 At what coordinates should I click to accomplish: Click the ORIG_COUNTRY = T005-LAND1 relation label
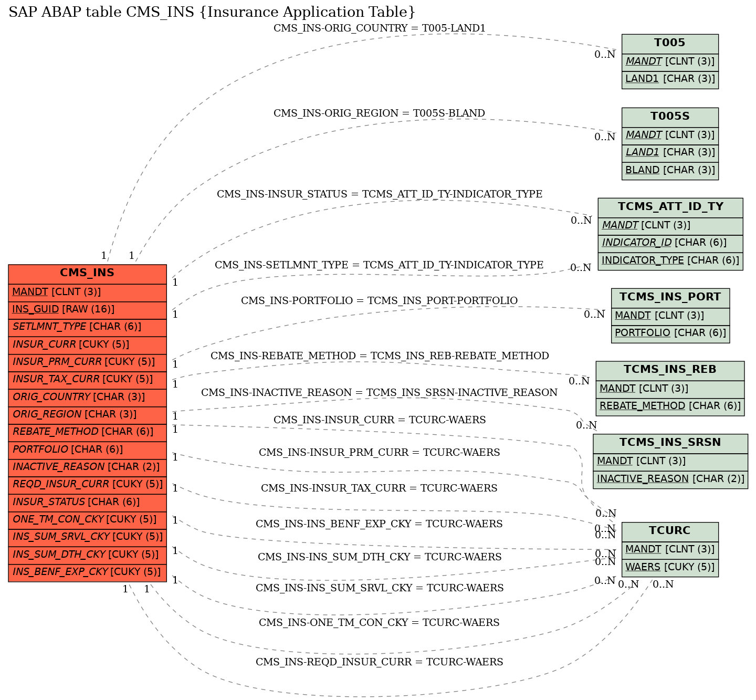click(380, 28)
